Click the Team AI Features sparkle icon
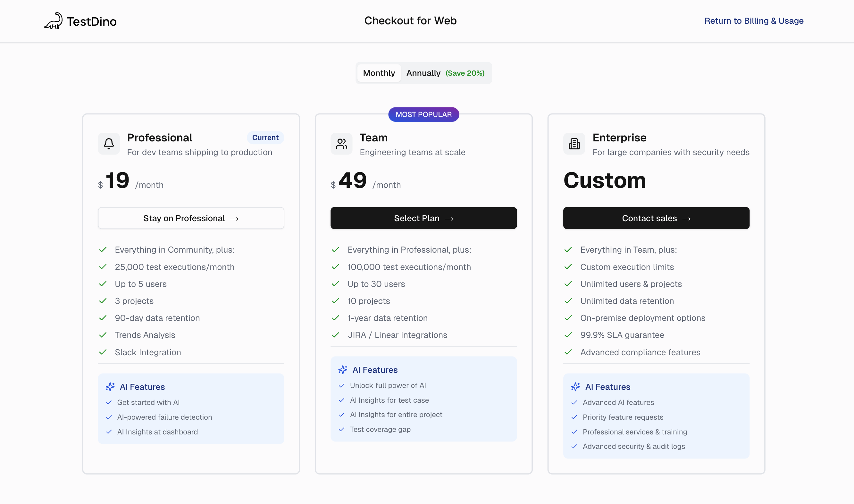This screenshot has height=504, width=854. click(x=343, y=370)
